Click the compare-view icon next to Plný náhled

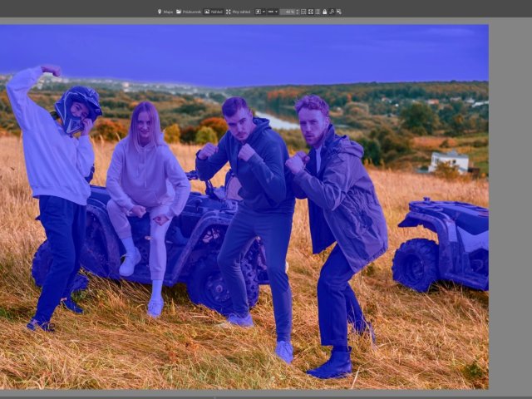(x=259, y=12)
